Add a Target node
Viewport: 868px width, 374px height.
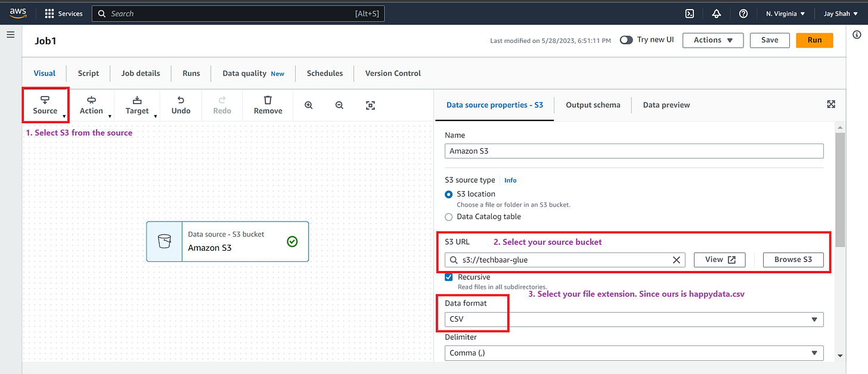click(137, 105)
